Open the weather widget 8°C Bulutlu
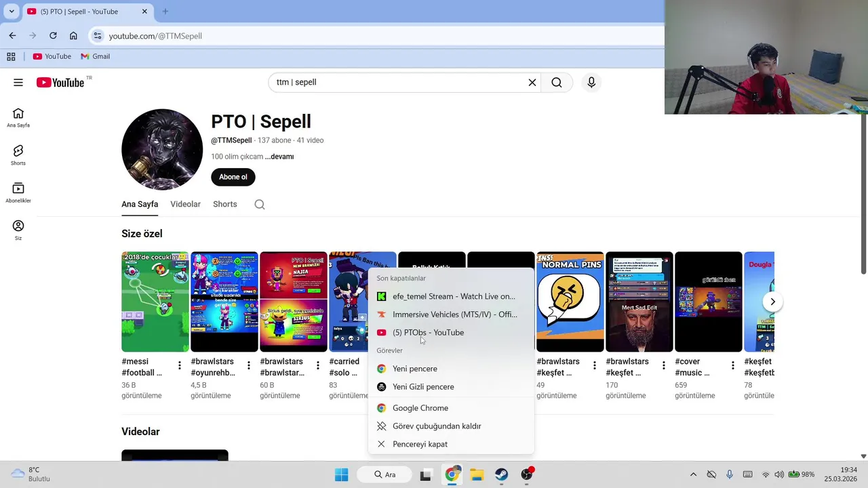Viewport: 868px width, 488px height. 30,474
